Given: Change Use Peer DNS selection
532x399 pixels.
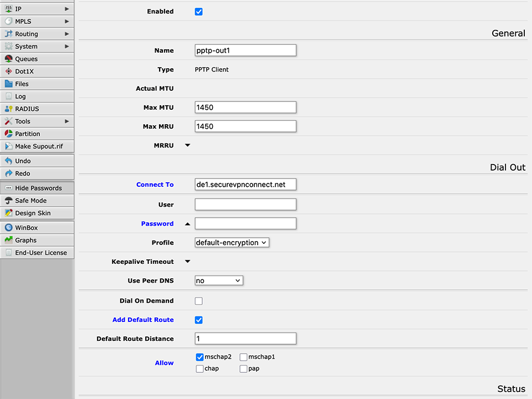Looking at the screenshot, I should tap(218, 280).
